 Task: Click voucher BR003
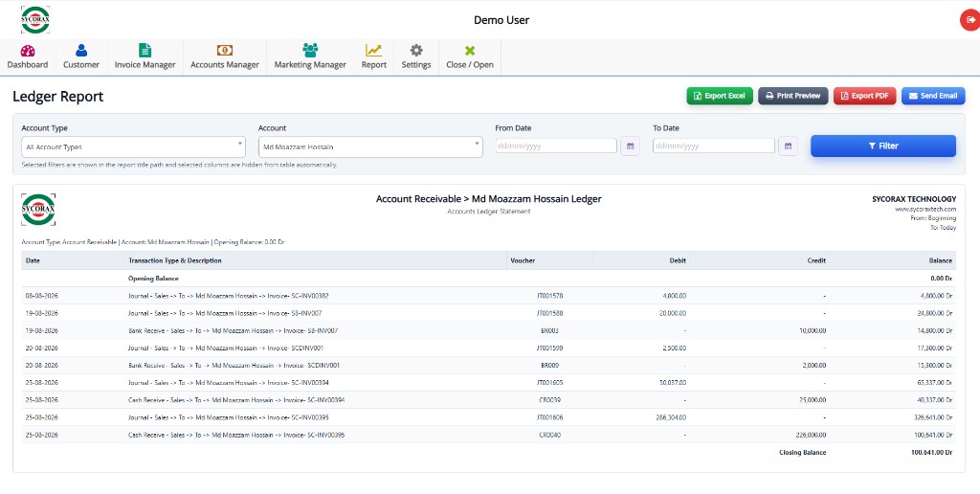pos(550,331)
